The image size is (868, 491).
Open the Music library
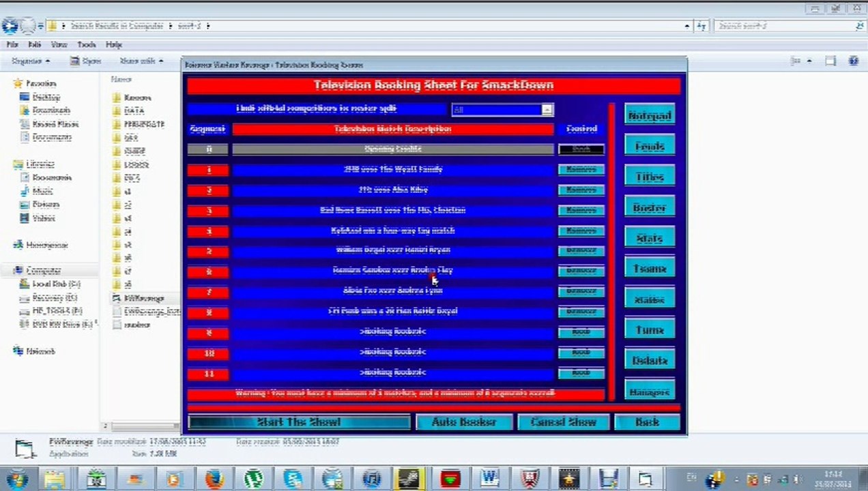37,191
